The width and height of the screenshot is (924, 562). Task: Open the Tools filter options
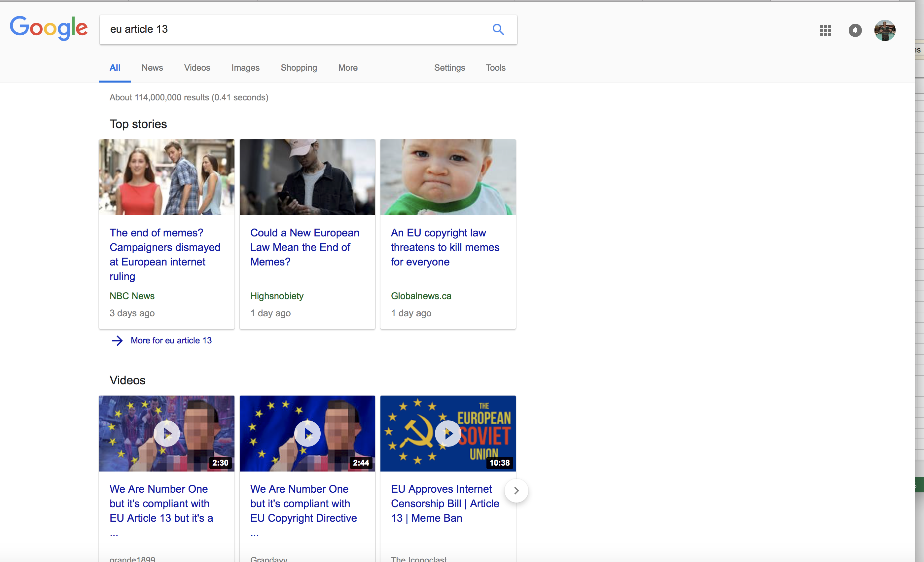click(495, 68)
